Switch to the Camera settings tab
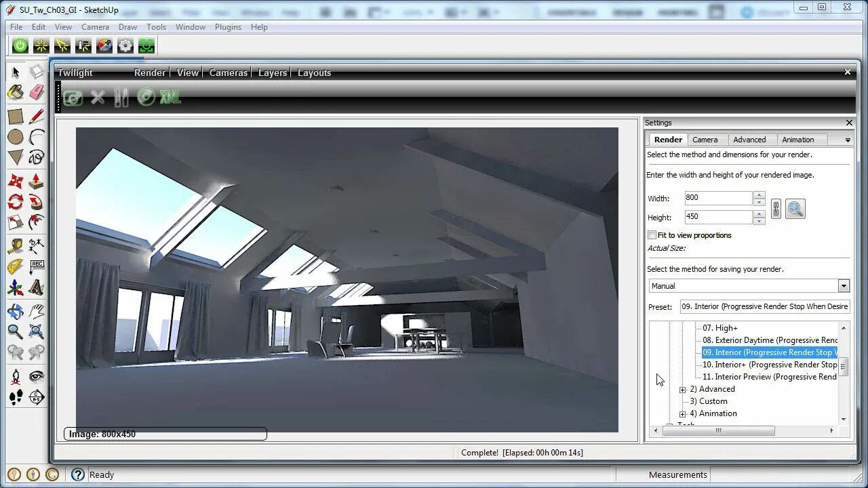The width and height of the screenshot is (868, 488). [707, 139]
